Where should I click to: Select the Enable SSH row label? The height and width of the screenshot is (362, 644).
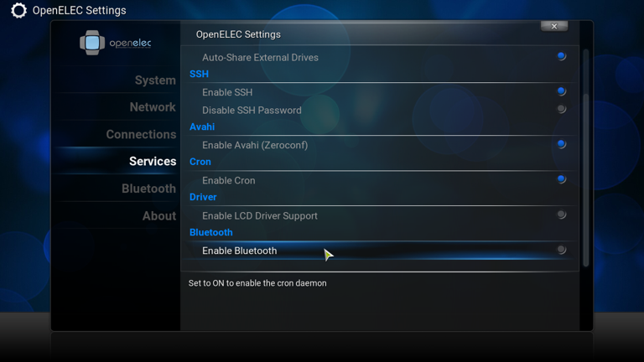coord(227,92)
